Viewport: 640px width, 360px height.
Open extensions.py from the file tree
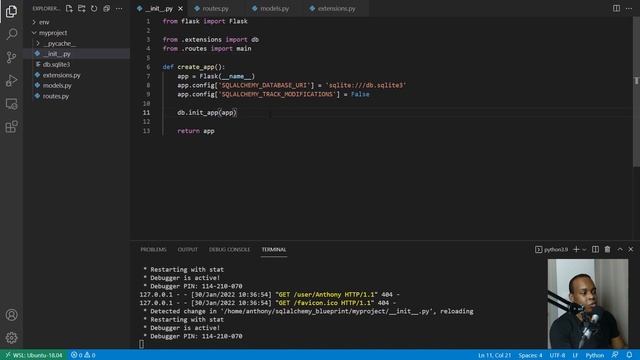coord(62,75)
